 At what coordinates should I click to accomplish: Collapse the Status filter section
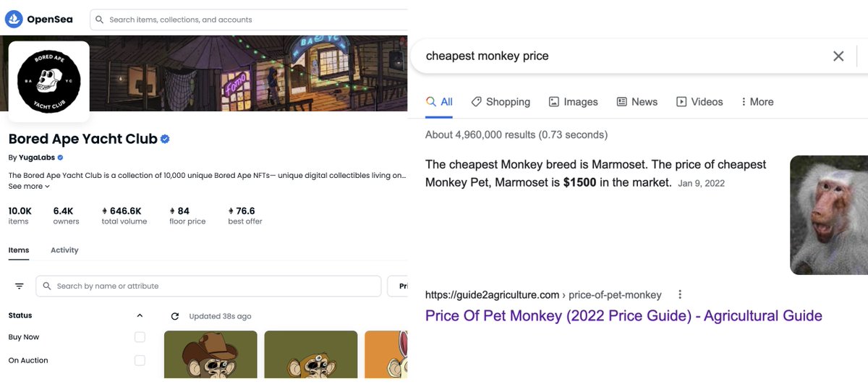tap(140, 315)
